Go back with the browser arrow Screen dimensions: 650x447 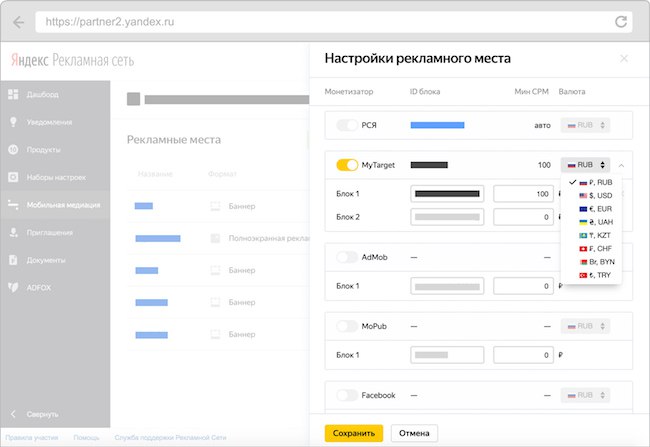pos(19,22)
